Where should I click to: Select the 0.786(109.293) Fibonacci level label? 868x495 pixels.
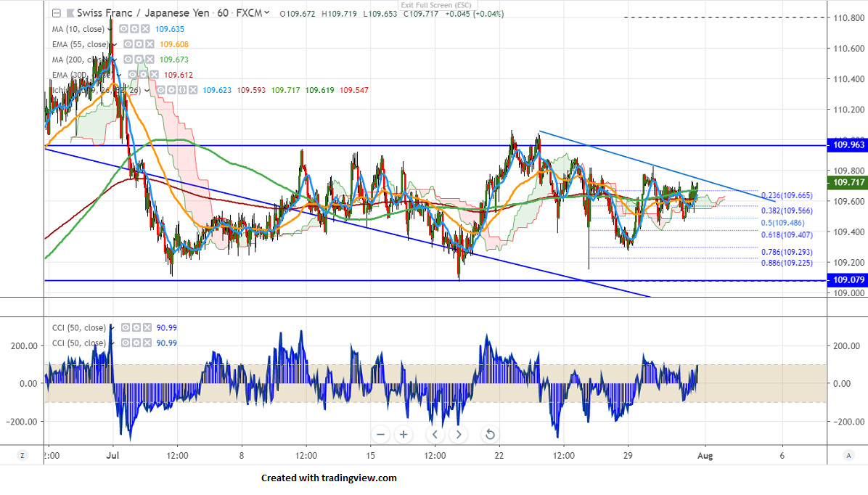[787, 252]
